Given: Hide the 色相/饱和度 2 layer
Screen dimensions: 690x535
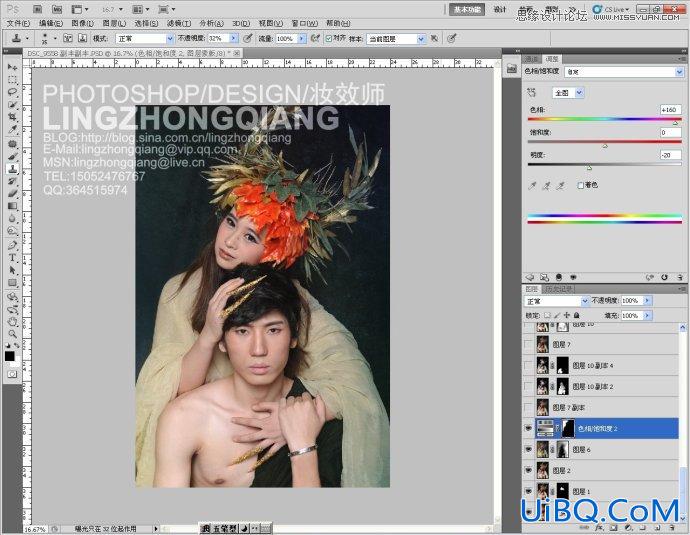Looking at the screenshot, I should point(529,429).
